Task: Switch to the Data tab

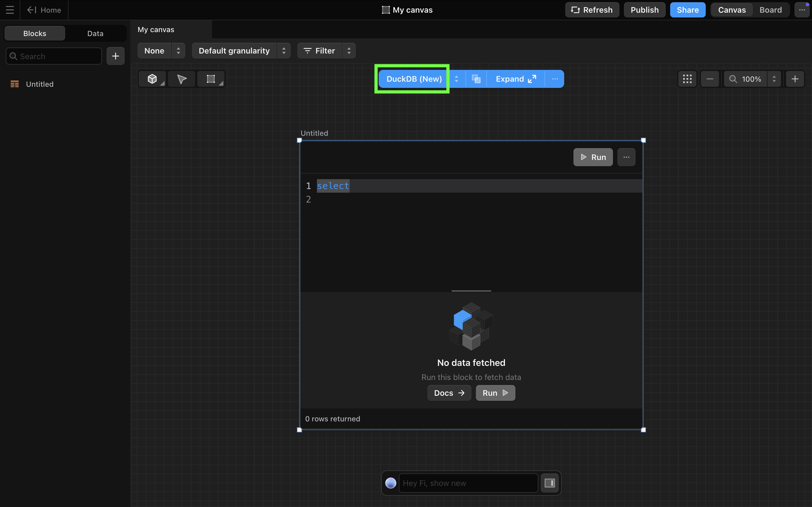Action: click(95, 34)
